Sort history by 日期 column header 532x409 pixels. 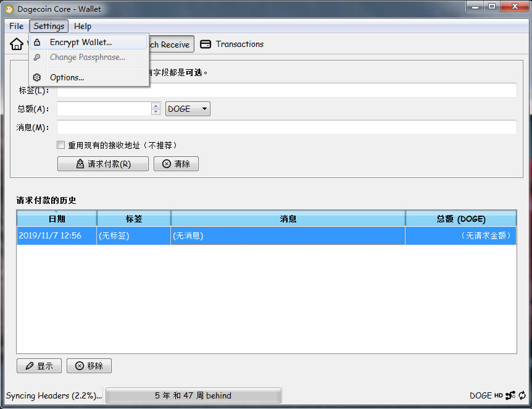tap(57, 219)
